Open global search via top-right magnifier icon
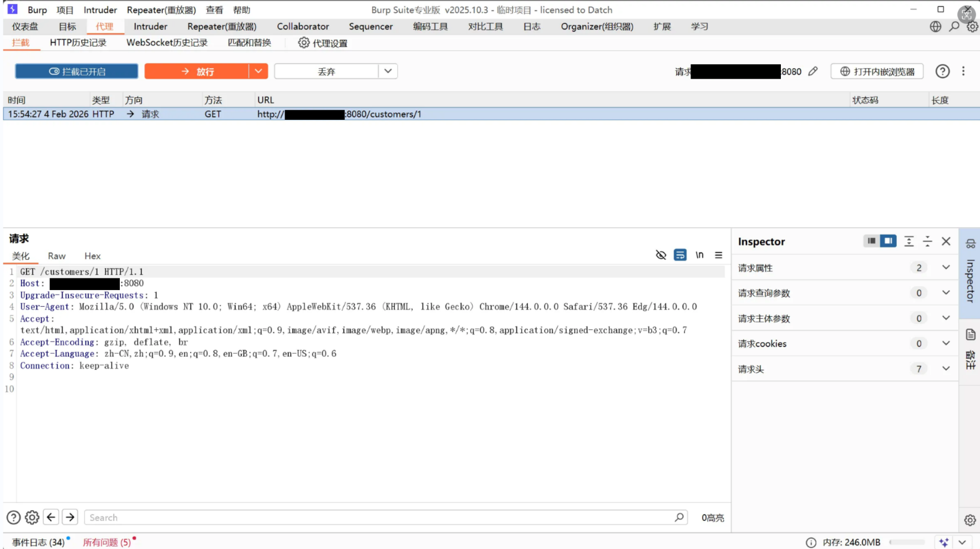Viewport: 980px width, 549px height. point(954,27)
